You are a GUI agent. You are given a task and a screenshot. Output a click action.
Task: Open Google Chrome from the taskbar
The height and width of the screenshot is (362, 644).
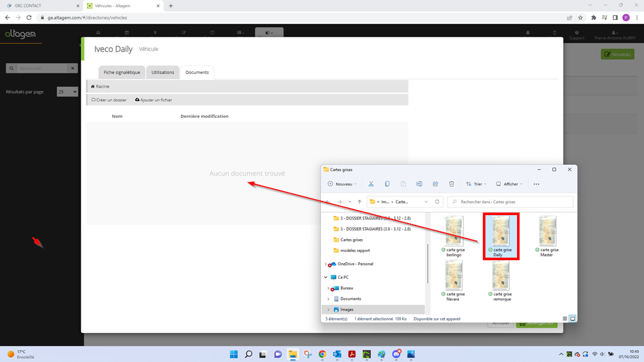pyautogui.click(x=322, y=354)
